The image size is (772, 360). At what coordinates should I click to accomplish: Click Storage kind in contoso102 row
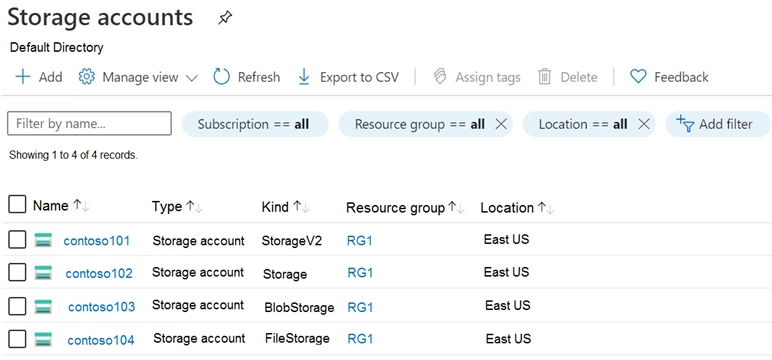(285, 274)
